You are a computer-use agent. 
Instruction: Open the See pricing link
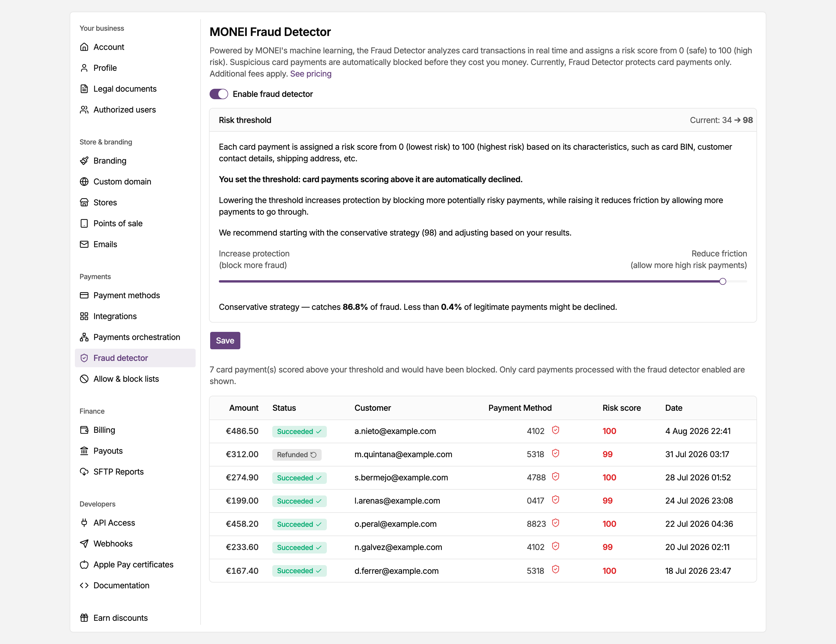click(x=311, y=74)
